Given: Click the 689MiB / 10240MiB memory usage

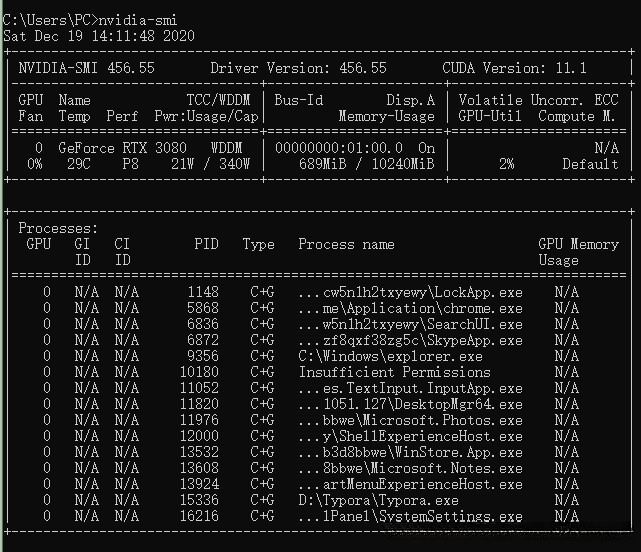Looking at the screenshot, I should click(x=366, y=164).
